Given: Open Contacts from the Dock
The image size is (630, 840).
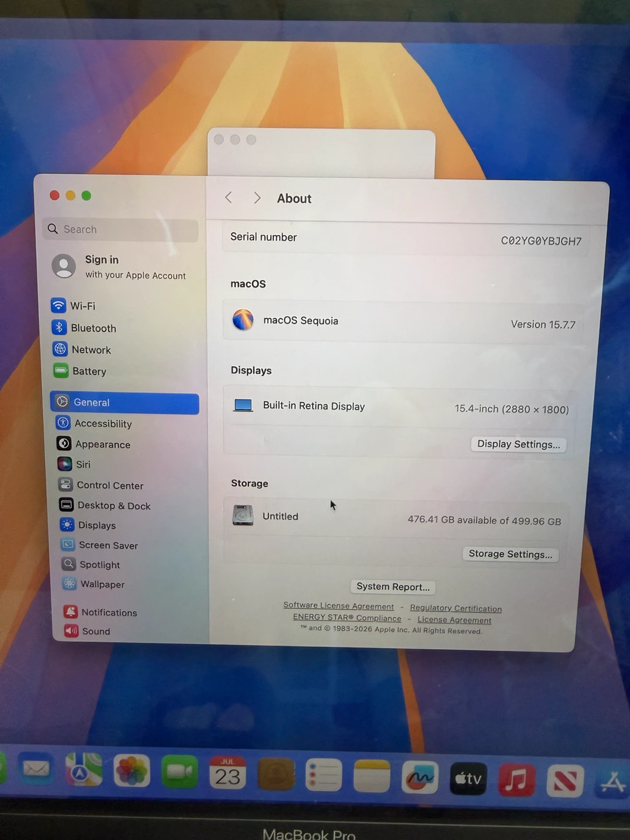Looking at the screenshot, I should click(x=275, y=773).
